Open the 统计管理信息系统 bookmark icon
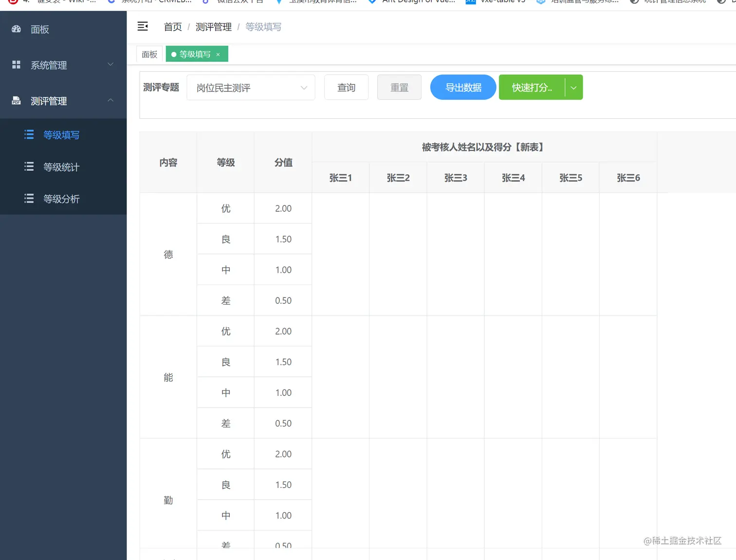The image size is (736, 560). point(633,2)
